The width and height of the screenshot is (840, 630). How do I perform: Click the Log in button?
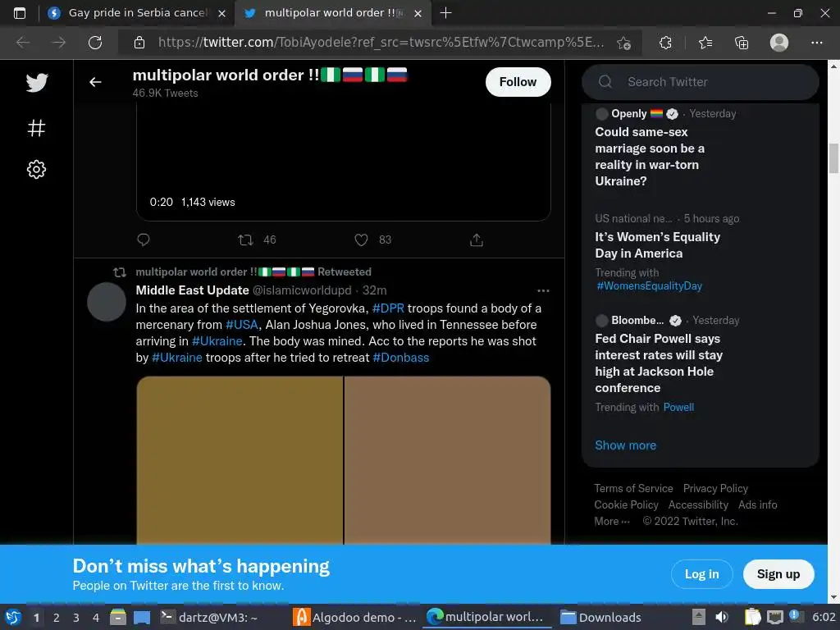(702, 574)
